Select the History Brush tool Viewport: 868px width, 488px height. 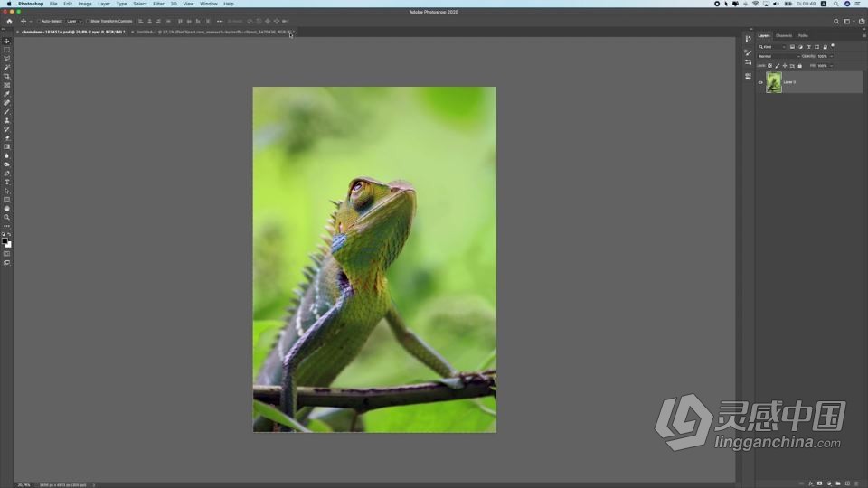point(6,129)
